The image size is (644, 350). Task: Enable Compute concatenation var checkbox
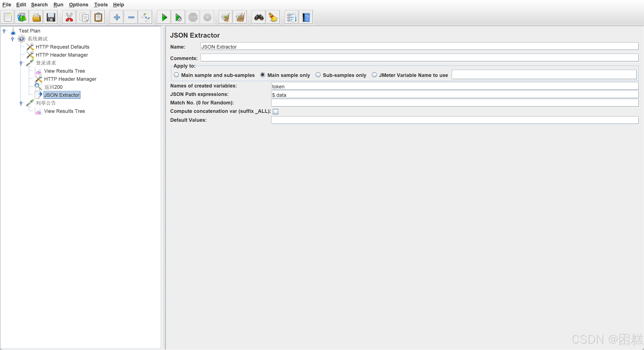(275, 112)
